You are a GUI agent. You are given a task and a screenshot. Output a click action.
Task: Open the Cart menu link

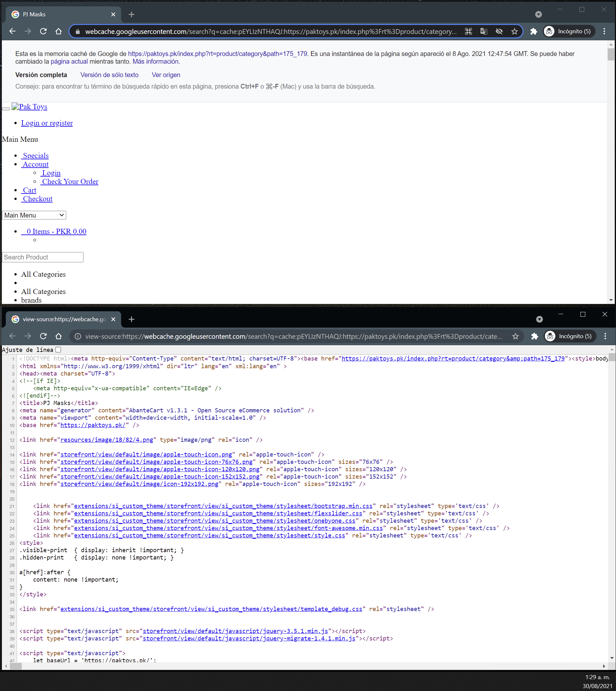click(x=29, y=190)
